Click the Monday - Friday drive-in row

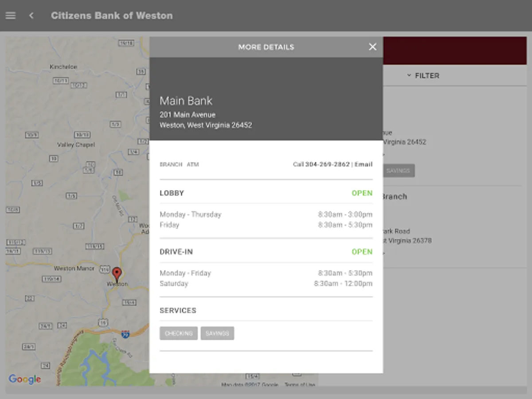click(266, 273)
